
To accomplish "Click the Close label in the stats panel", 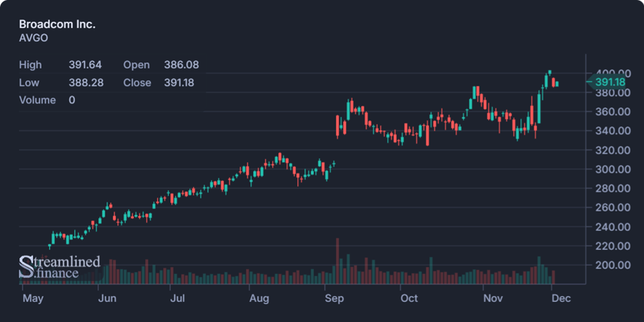I will (x=137, y=82).
